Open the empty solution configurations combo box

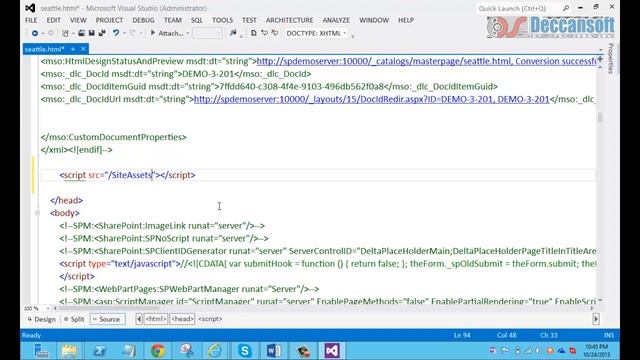click(207, 33)
